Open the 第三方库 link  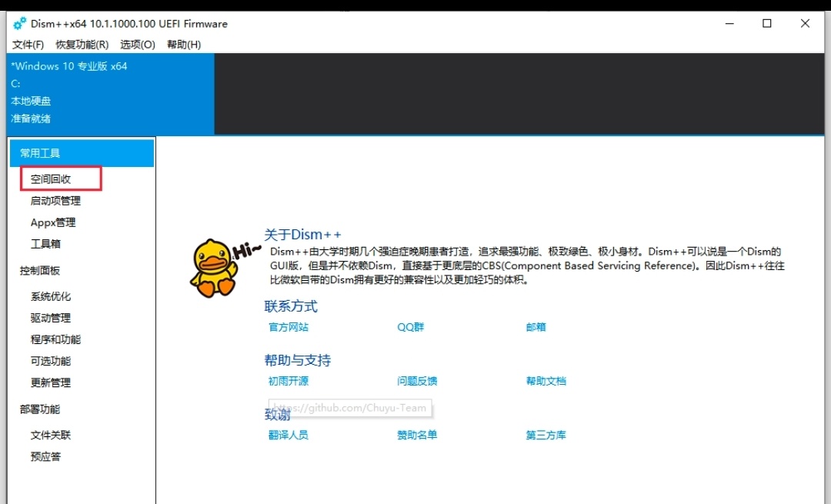[x=546, y=435]
